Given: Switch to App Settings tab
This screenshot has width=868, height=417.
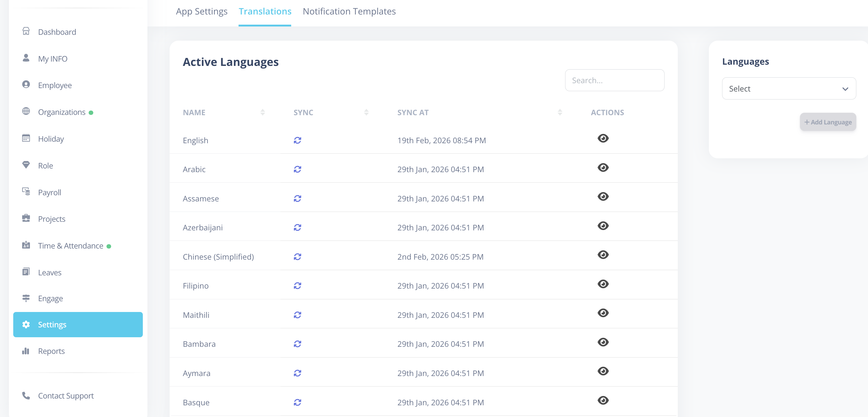Looking at the screenshot, I should (202, 11).
